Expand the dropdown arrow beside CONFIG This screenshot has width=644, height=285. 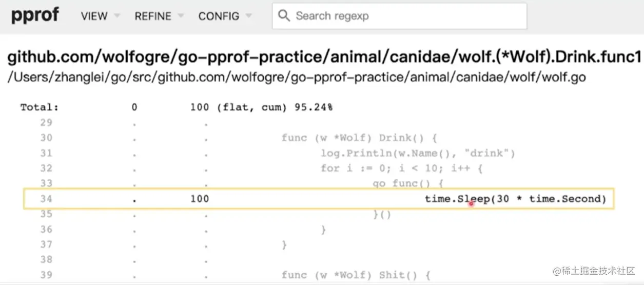point(248,16)
